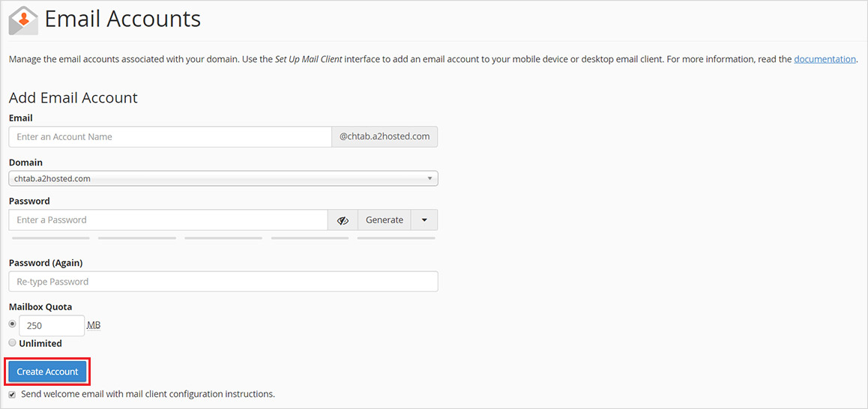Open the documentation link
The height and width of the screenshot is (409, 868).
pos(825,59)
